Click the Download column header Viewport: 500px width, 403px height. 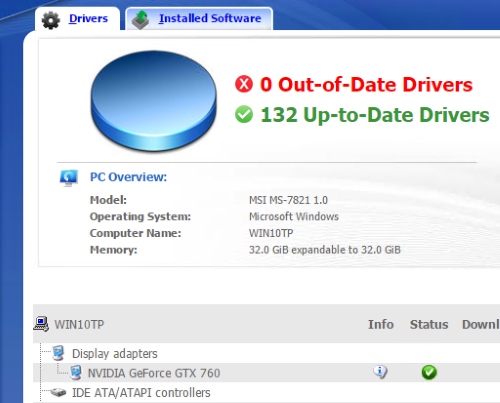pyautogui.click(x=481, y=324)
